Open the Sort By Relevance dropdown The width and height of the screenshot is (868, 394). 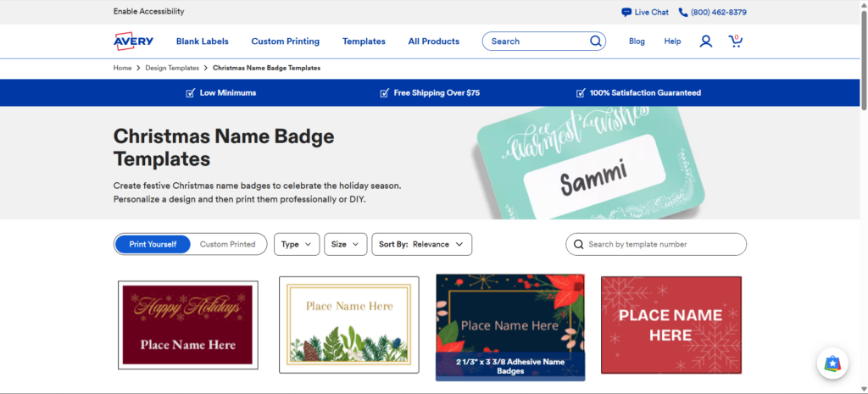[x=422, y=244]
